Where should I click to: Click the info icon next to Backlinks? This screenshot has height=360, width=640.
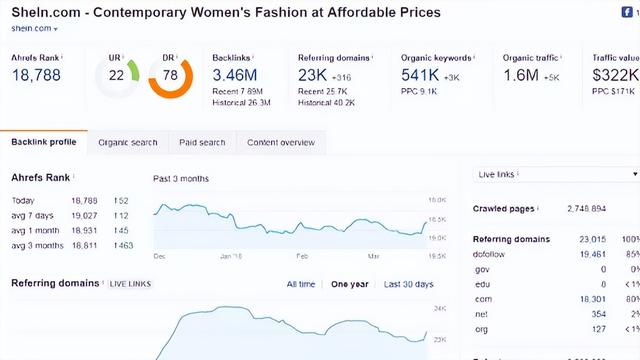pos(253,57)
